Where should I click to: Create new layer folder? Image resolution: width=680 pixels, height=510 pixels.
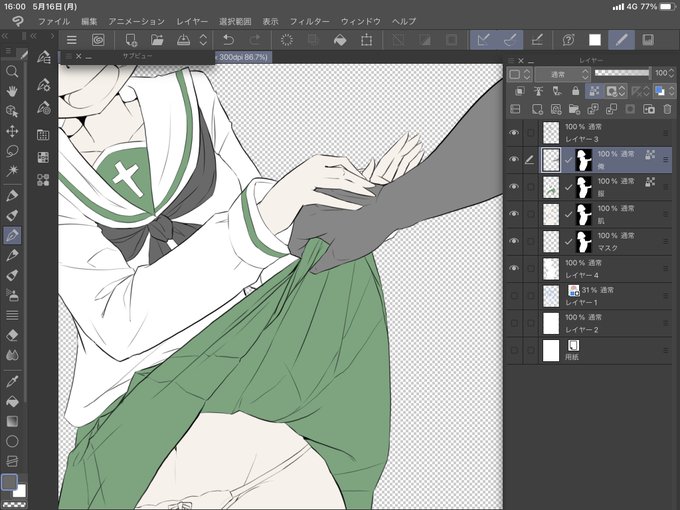[574, 109]
